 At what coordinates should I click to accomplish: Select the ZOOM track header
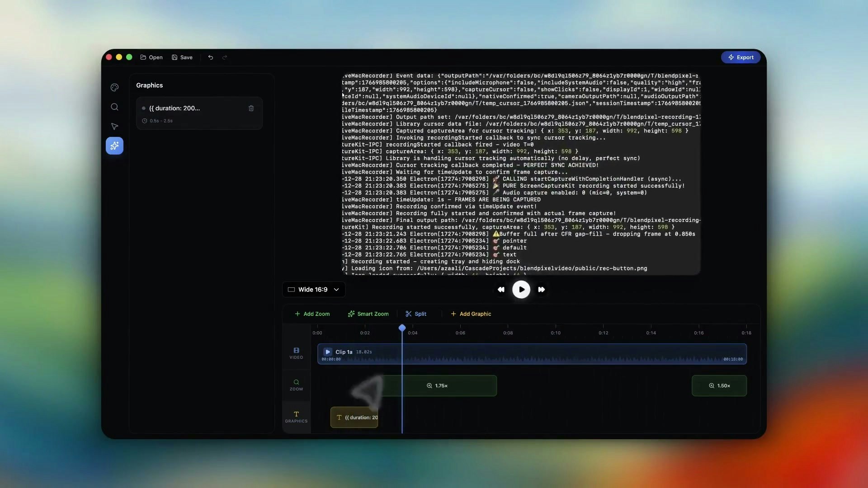pos(296,385)
